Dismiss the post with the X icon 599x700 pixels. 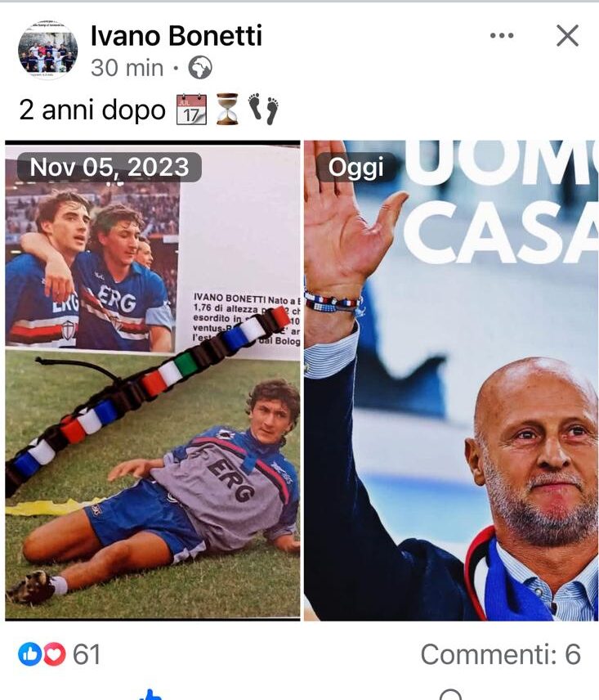pyautogui.click(x=567, y=36)
